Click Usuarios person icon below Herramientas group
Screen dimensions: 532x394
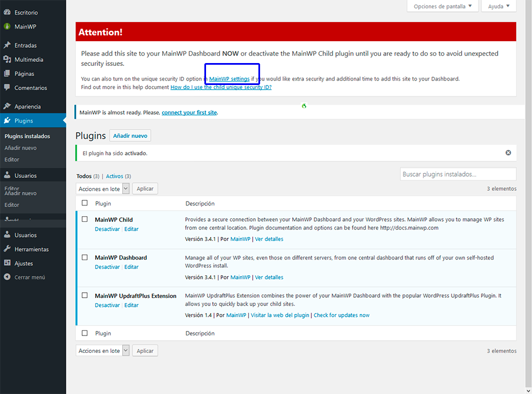pyautogui.click(x=7, y=235)
